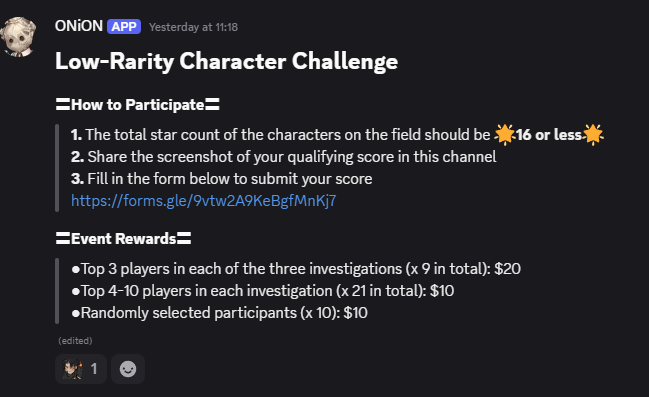
Task: Open the forms.gle submission link
Action: [203, 201]
